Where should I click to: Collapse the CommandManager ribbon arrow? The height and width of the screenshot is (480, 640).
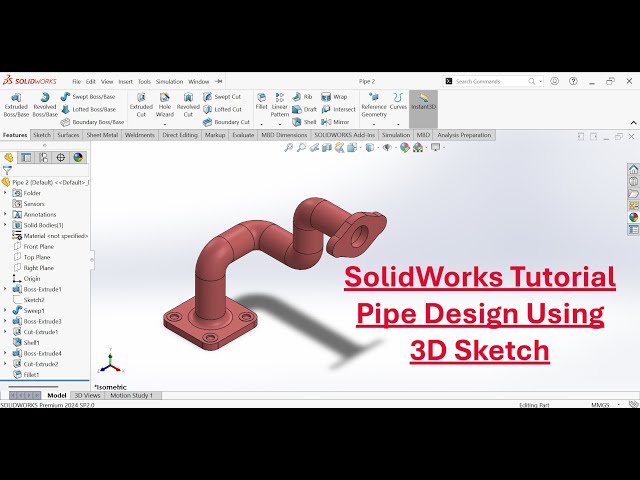633,122
